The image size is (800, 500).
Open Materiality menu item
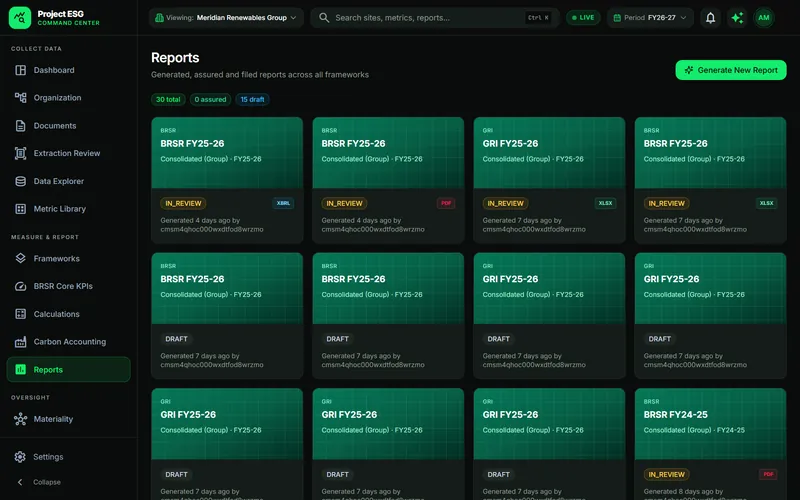coord(68,419)
